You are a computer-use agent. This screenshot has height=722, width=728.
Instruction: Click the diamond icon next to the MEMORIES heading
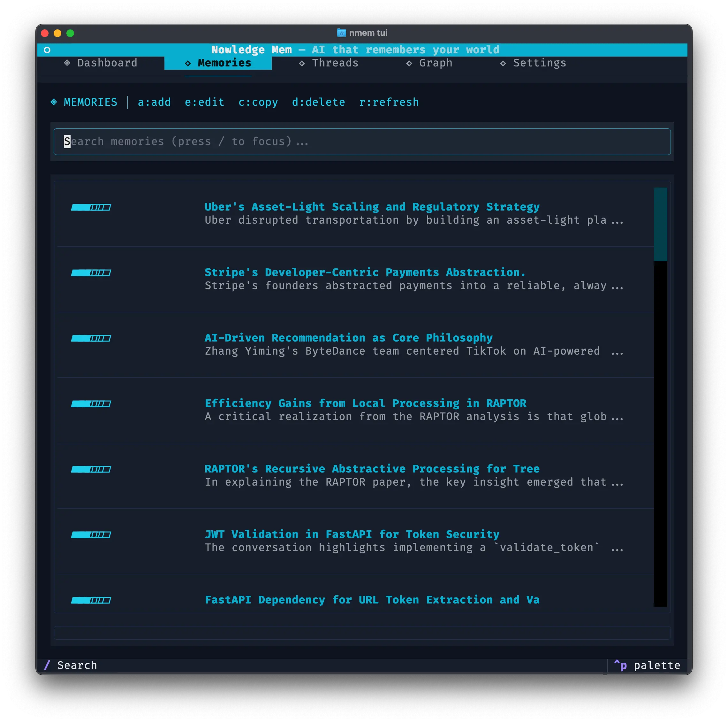tap(54, 102)
